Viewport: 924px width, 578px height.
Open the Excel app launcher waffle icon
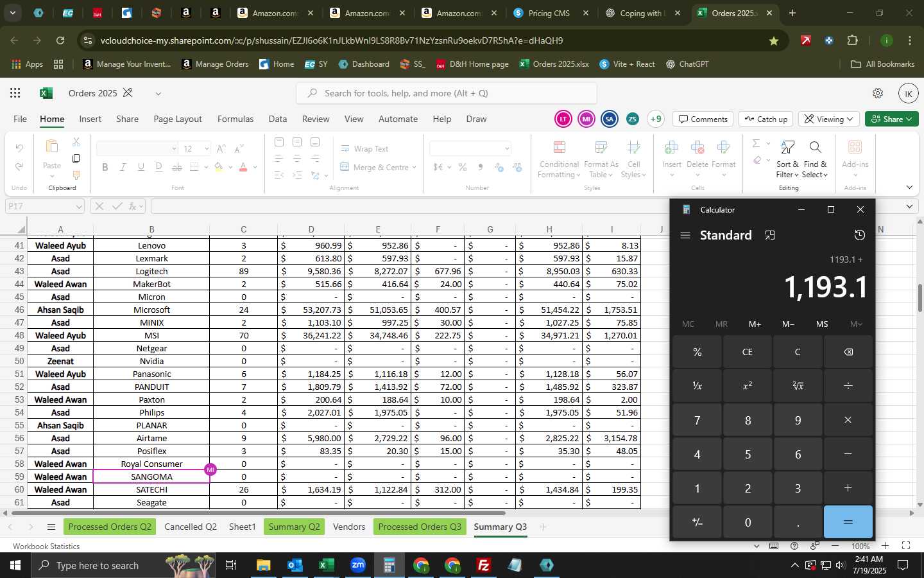pos(15,93)
